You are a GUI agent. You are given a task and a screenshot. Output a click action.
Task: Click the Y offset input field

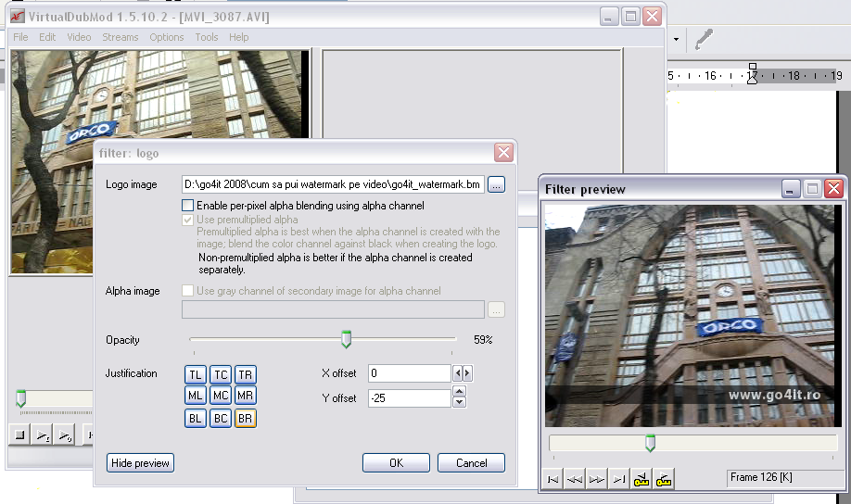coord(409,398)
